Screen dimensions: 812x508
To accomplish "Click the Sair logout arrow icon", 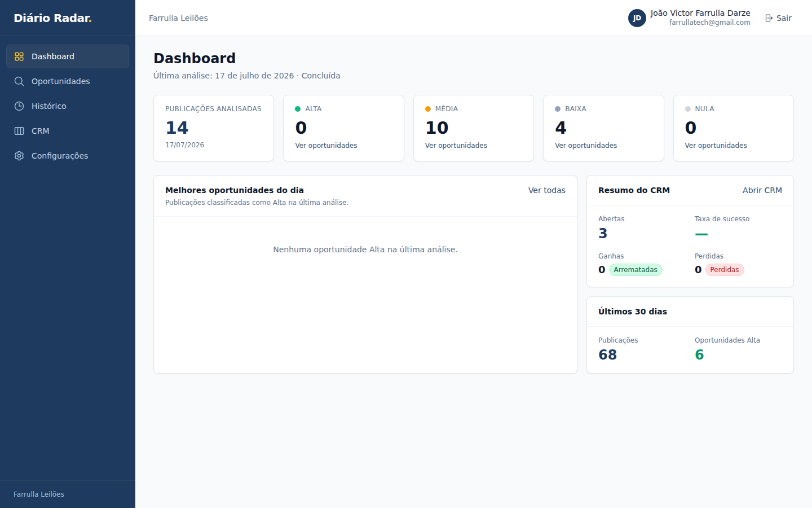I will 769,18.
